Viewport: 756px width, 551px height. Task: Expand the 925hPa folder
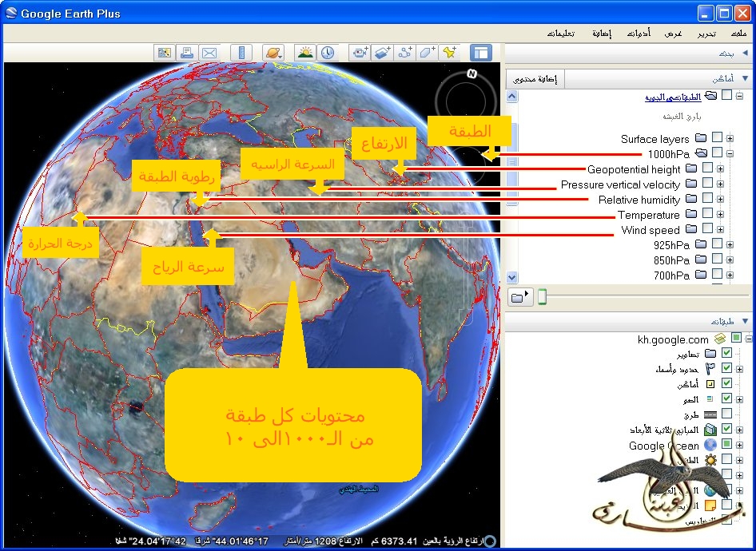coord(730,244)
